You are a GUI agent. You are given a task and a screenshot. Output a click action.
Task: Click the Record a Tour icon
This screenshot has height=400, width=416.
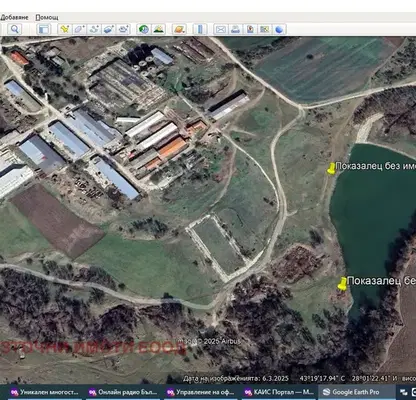[124, 29]
